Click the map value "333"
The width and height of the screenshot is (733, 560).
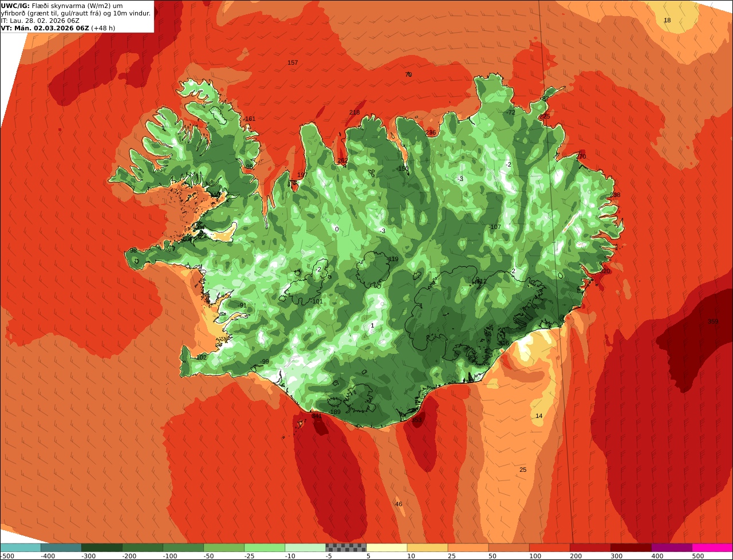point(417,420)
